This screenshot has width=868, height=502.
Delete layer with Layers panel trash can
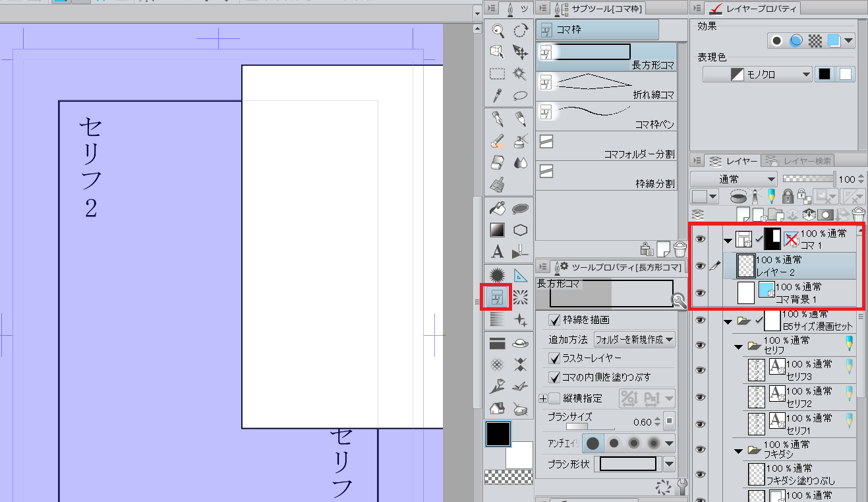[859, 214]
